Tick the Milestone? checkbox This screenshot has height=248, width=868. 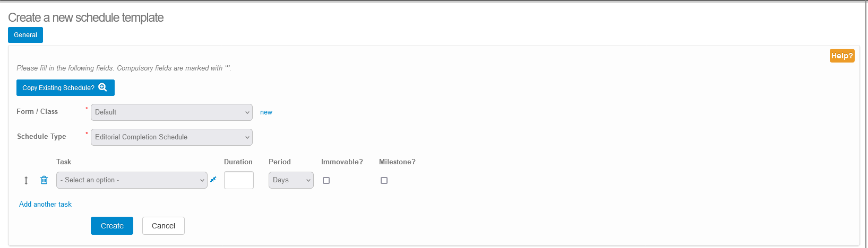(x=384, y=181)
